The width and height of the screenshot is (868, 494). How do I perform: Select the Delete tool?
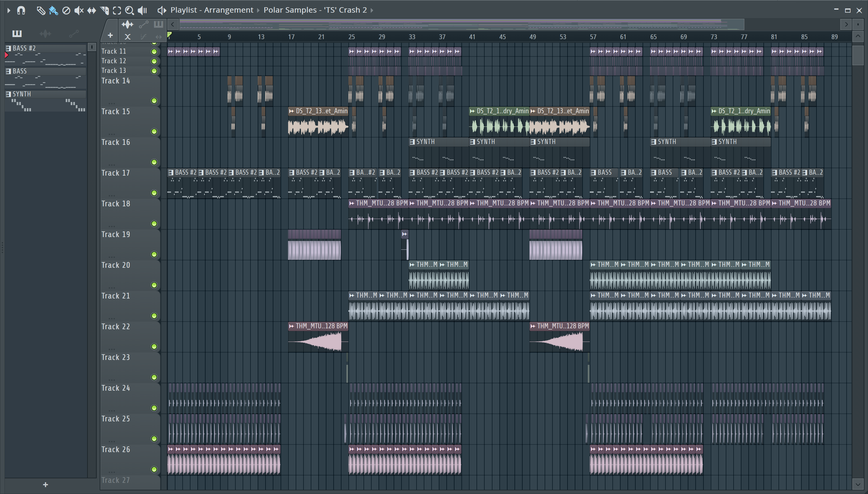(66, 11)
